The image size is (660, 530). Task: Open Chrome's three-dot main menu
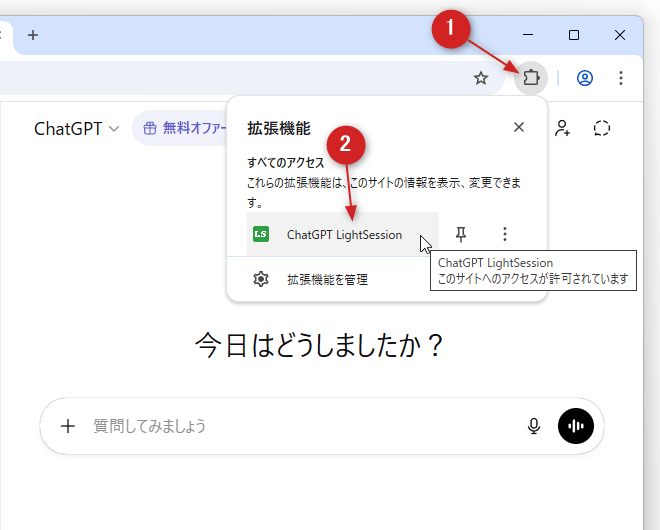621,78
